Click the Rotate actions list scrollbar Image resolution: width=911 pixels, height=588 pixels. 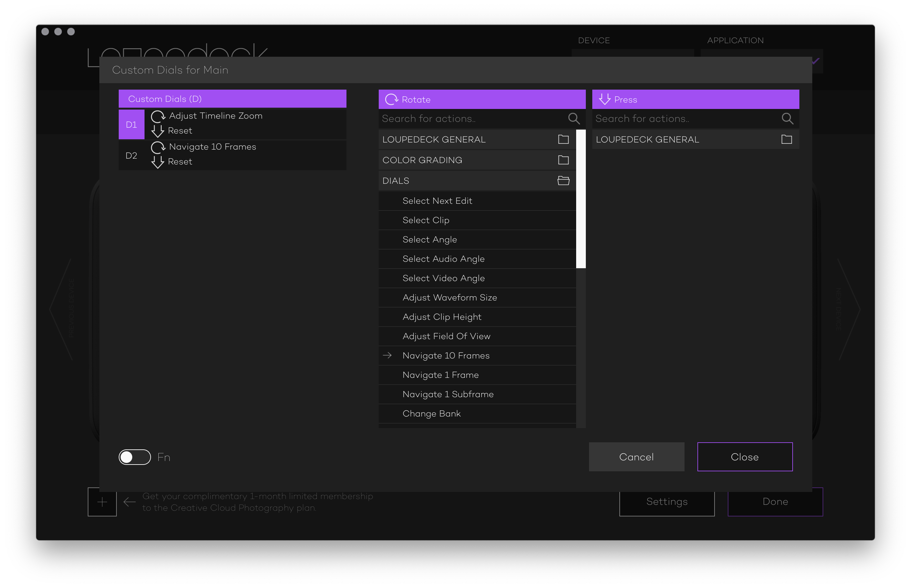(x=581, y=199)
